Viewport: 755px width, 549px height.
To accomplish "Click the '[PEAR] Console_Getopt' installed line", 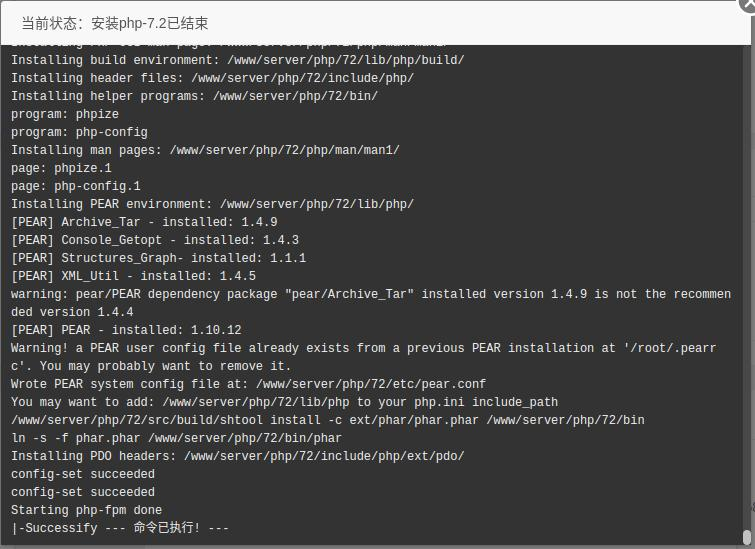I will point(155,240).
